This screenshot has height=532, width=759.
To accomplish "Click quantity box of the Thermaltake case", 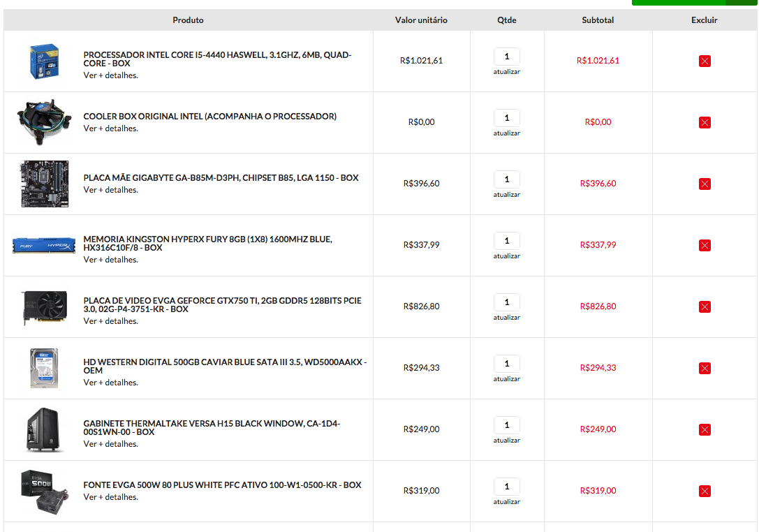I will tap(507, 425).
